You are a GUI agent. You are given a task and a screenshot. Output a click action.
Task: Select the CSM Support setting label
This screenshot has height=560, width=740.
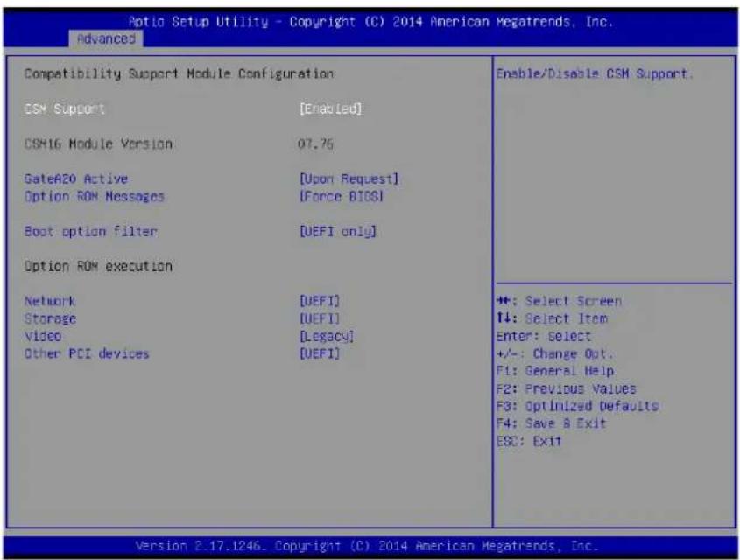[64, 108]
